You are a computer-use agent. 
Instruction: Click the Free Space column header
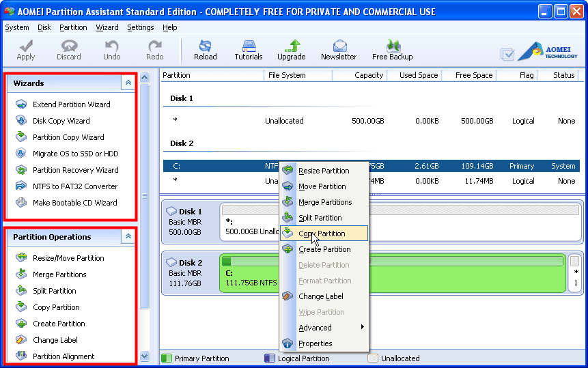(469, 75)
